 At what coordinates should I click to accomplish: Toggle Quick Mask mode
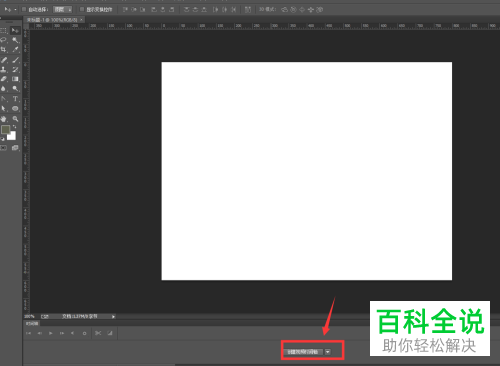click(4, 148)
